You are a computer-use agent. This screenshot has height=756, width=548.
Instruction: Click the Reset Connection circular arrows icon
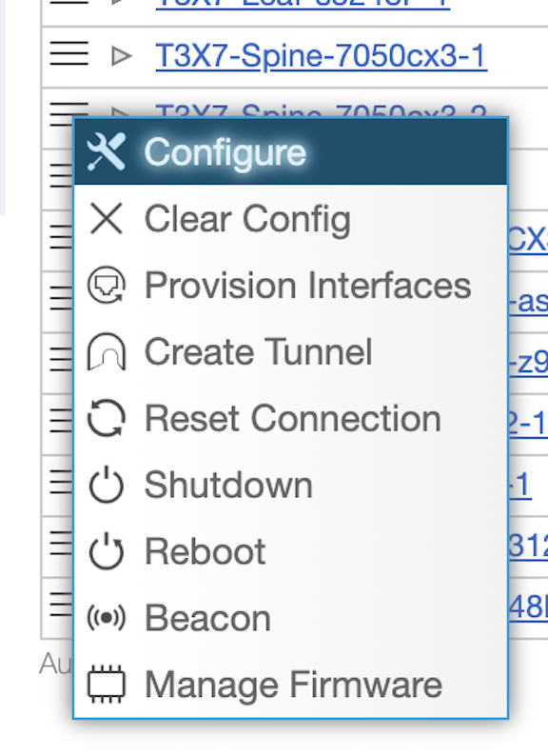(106, 419)
